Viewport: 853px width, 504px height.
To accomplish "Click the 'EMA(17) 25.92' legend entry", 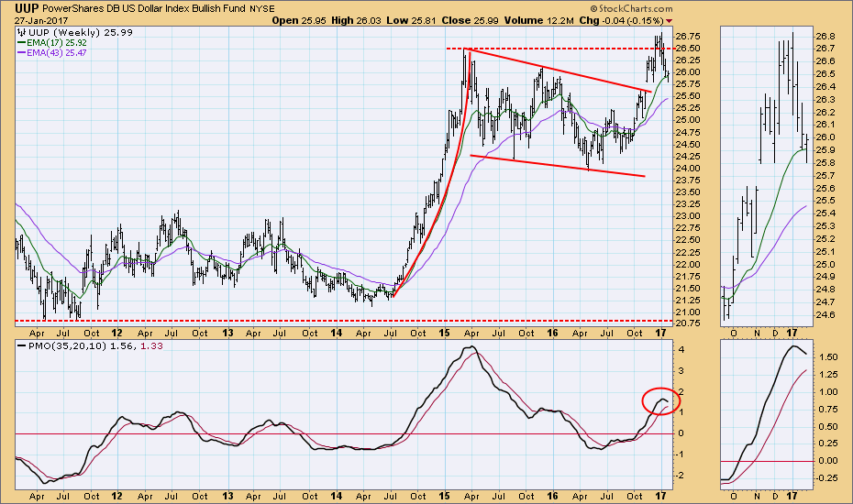I will click(57, 42).
